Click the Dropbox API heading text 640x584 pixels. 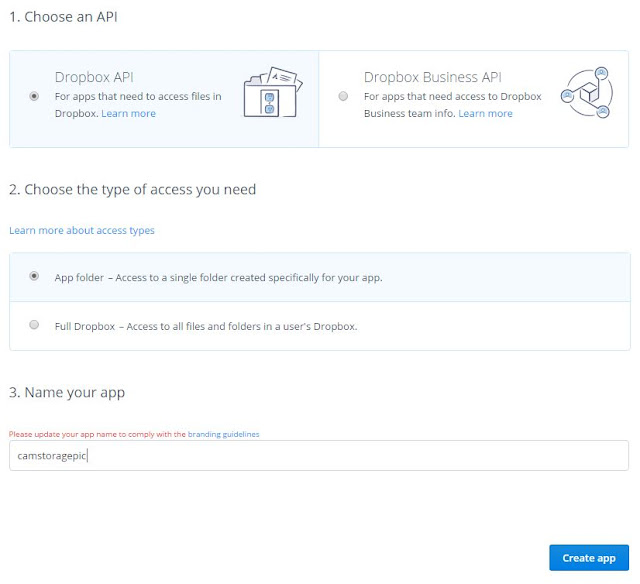point(94,77)
